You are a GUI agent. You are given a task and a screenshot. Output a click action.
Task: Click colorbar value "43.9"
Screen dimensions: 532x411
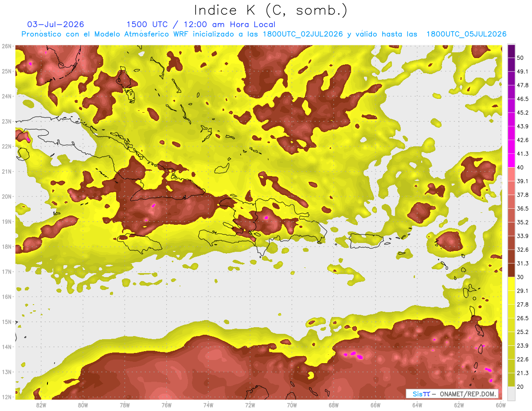[522, 126]
